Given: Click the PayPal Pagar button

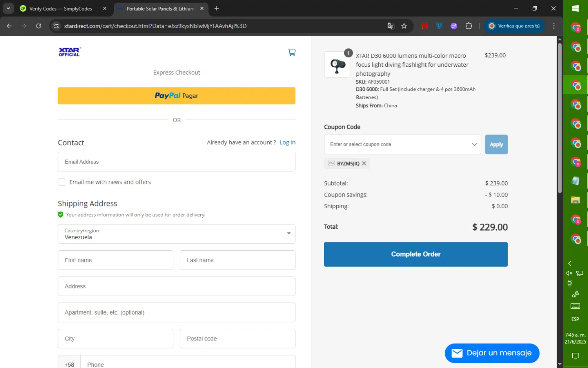Looking at the screenshot, I should point(176,96).
